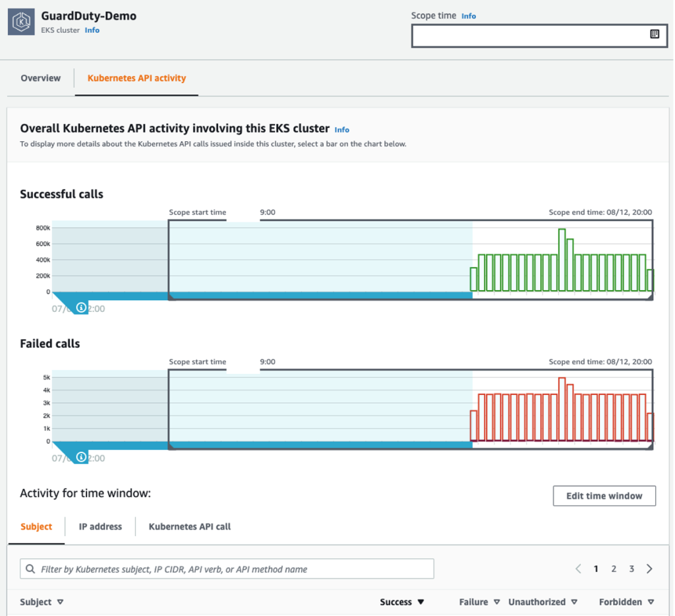Click the Info link next to EKS cluster
This screenshot has width=675, height=616.
[x=92, y=30]
